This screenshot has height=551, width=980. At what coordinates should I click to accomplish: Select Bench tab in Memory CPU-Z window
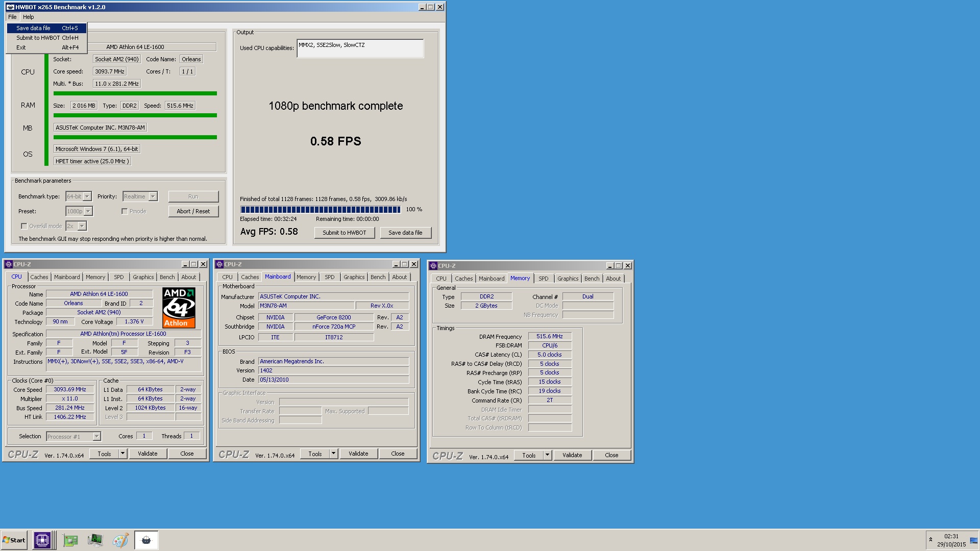592,279
